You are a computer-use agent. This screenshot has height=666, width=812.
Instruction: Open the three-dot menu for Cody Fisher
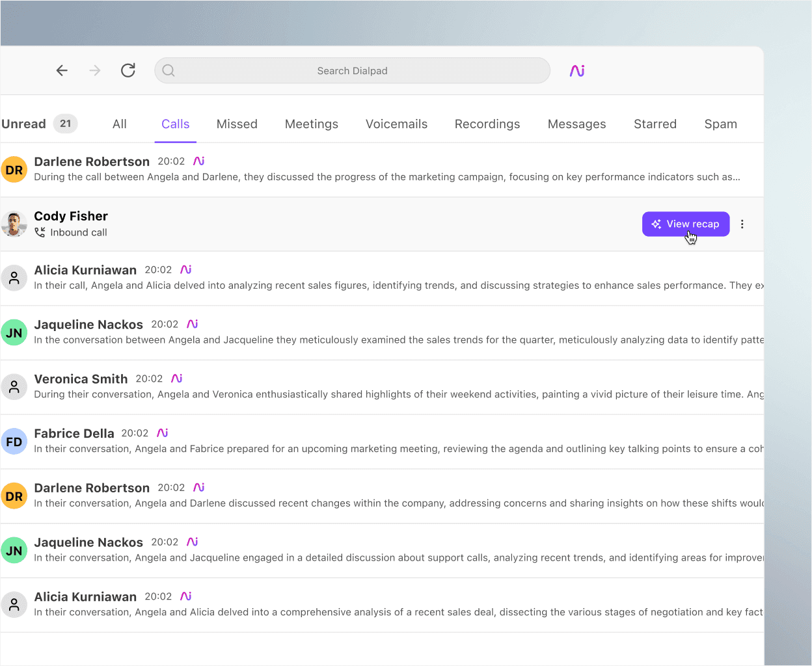pyautogui.click(x=742, y=224)
